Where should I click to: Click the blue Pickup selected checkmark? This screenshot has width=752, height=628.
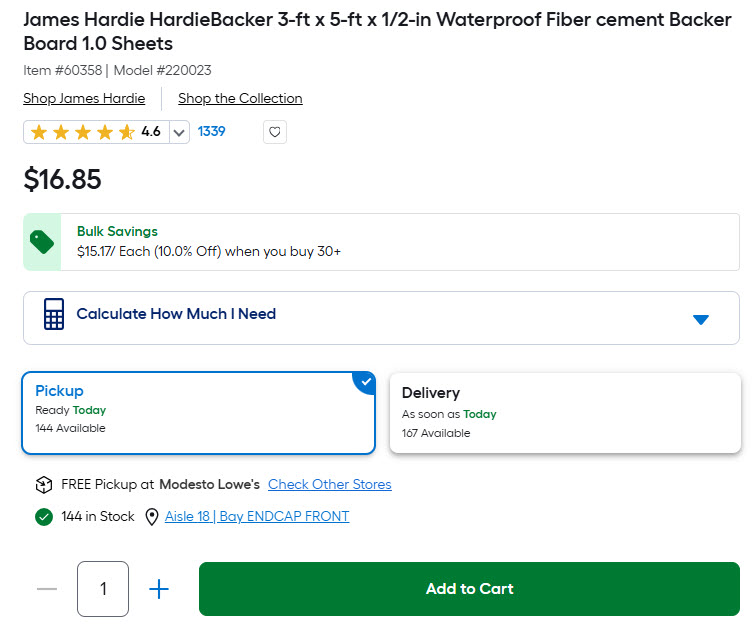(366, 381)
